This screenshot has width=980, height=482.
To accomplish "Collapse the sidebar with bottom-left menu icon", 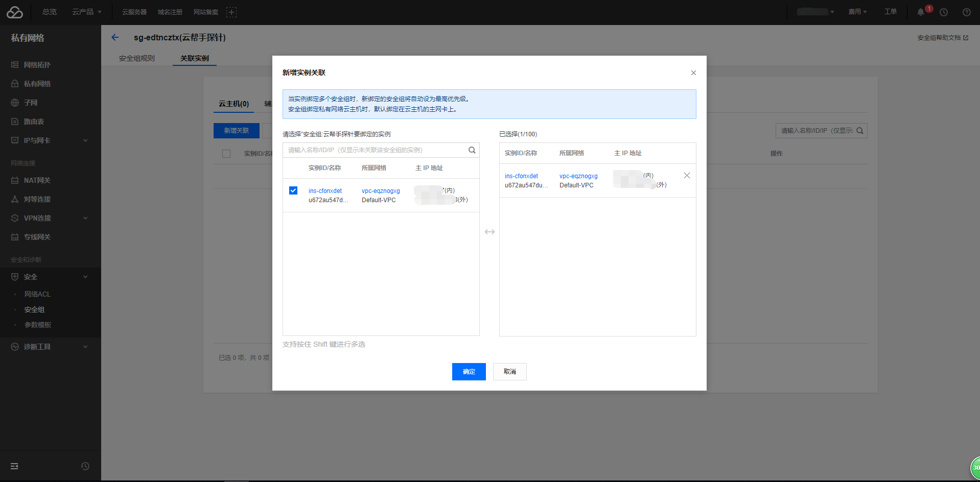I will (x=14, y=466).
